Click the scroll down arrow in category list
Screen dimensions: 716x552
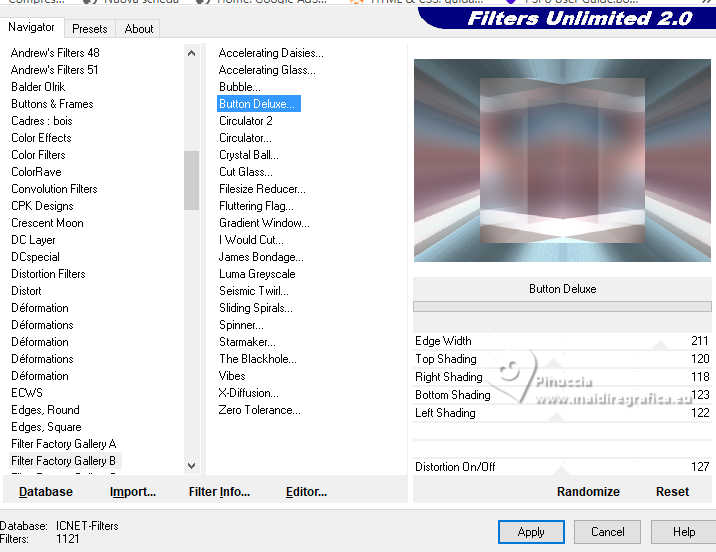[x=192, y=465]
